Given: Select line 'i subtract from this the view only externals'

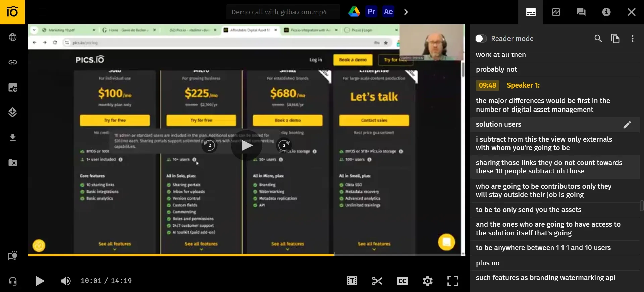Looking at the screenshot, I should click(544, 143).
